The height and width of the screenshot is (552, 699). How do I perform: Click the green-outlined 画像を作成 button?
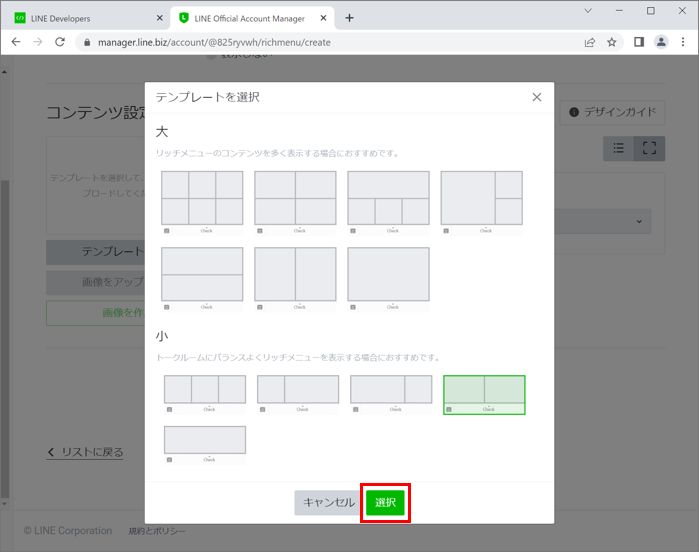tap(95, 313)
